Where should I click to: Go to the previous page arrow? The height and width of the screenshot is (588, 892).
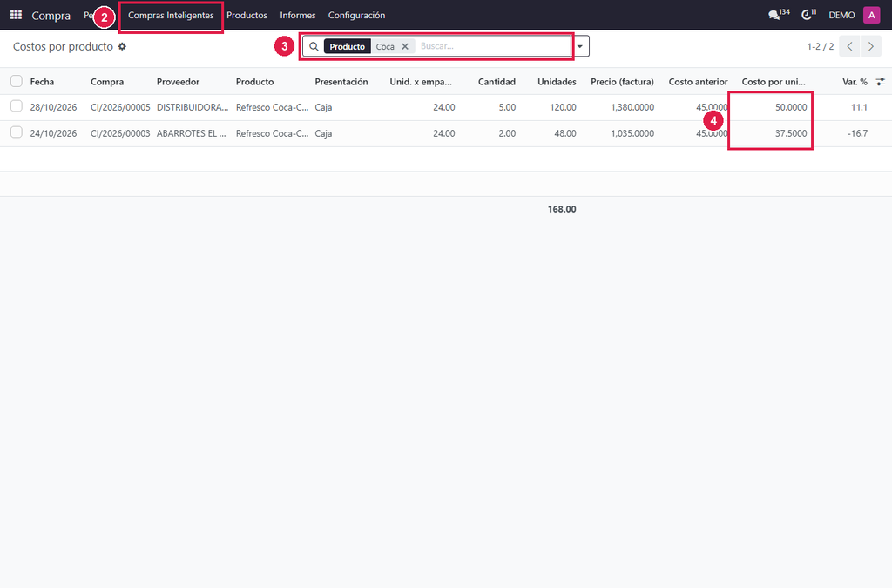tap(849, 47)
